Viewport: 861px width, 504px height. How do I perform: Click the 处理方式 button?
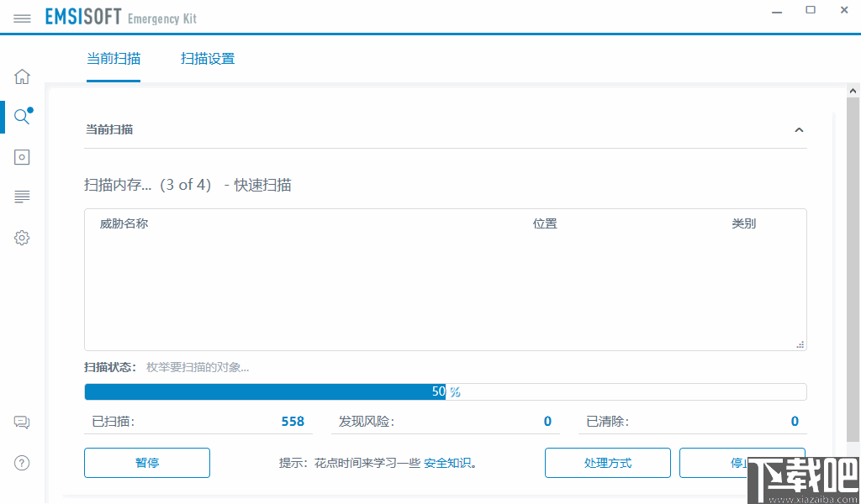[x=607, y=463]
